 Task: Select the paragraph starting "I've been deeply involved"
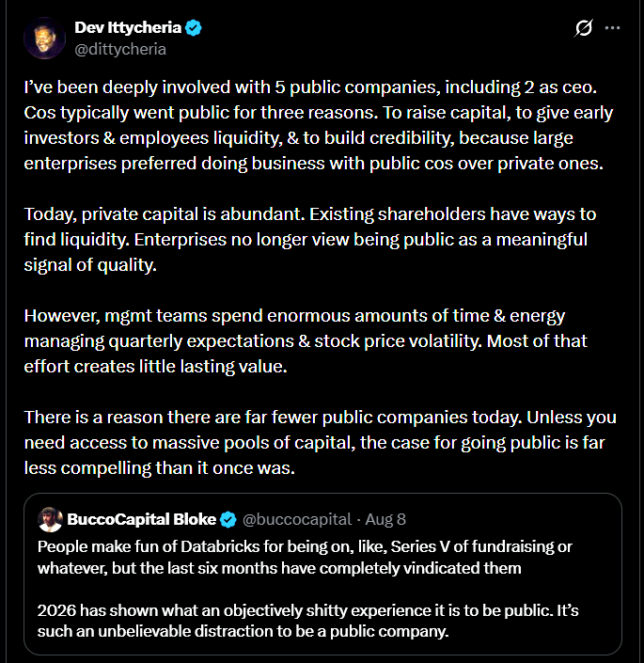point(318,125)
